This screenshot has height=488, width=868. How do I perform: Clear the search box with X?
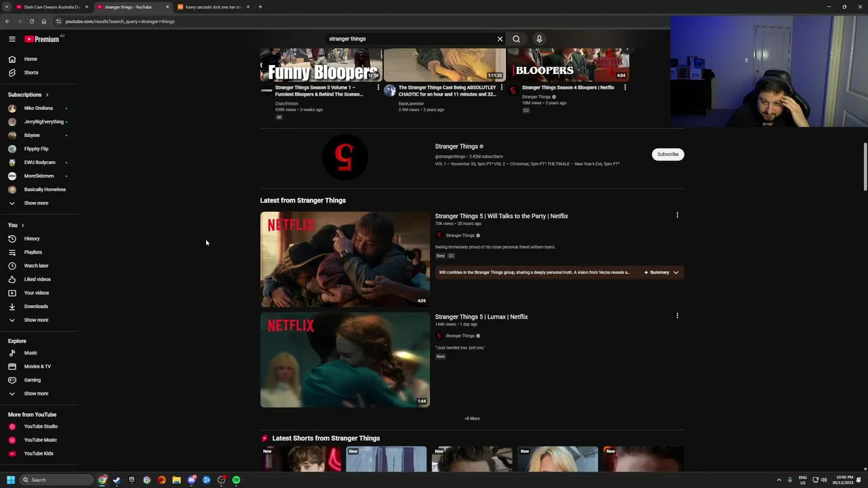click(500, 39)
